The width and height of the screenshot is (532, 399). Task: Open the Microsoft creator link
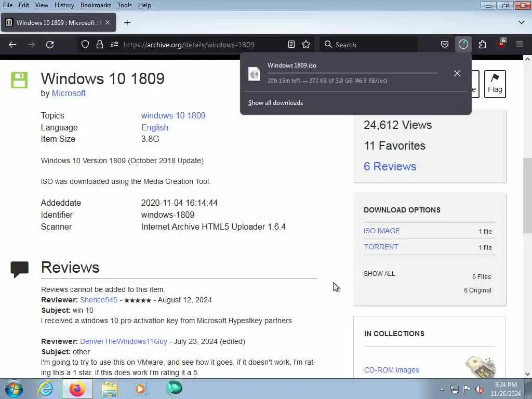[x=69, y=93]
